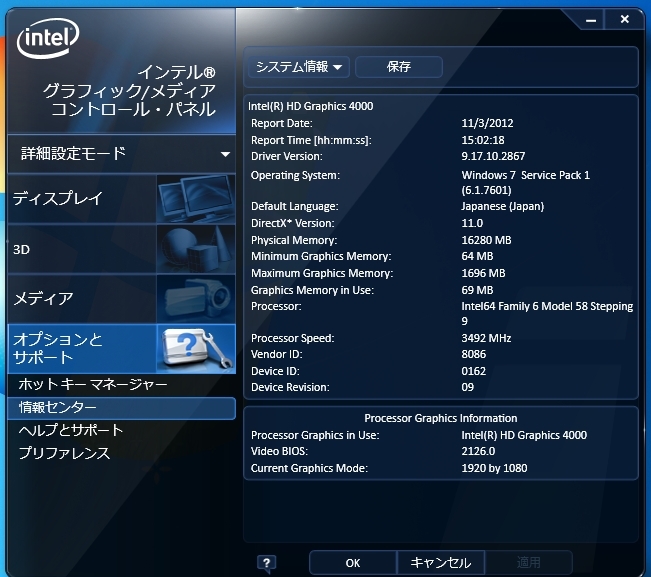Open the メディア camcorder icon
This screenshot has width=651, height=577.
pos(196,298)
